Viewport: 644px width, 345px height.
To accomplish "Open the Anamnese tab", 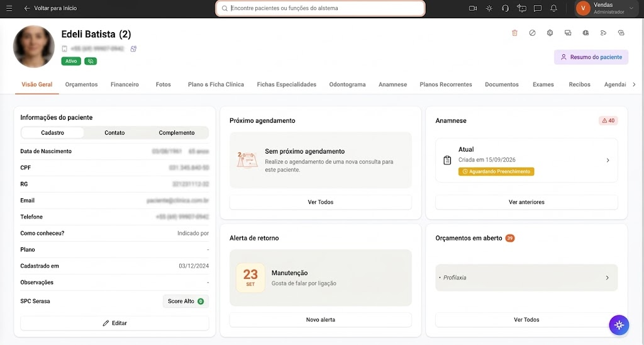I will point(392,84).
